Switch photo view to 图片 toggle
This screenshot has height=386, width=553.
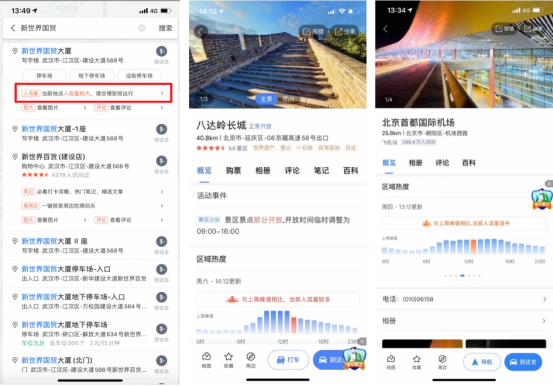pos(288,99)
